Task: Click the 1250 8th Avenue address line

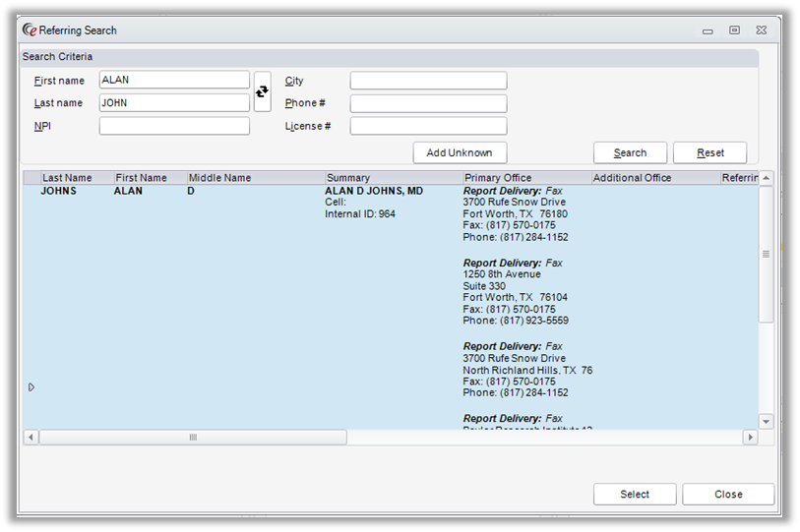Action: (502, 274)
